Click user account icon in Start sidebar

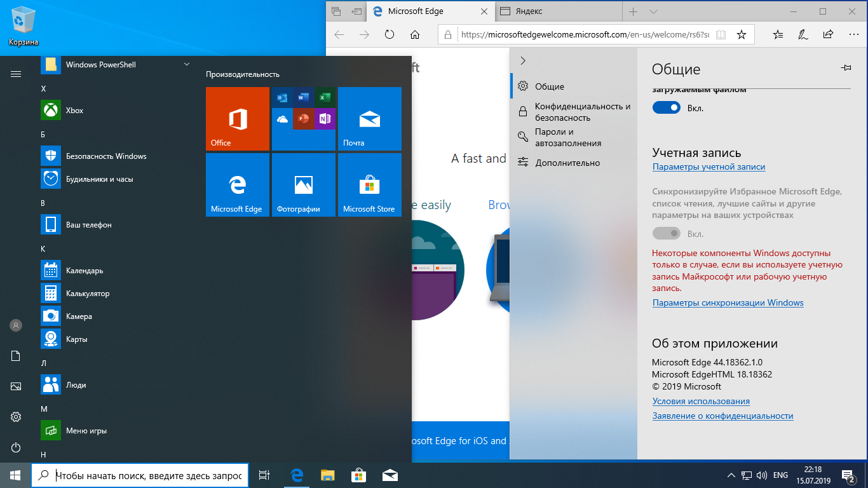pos(16,325)
